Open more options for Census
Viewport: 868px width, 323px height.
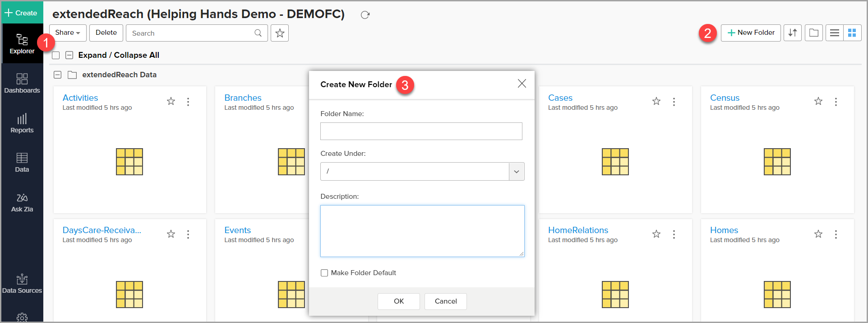click(836, 102)
